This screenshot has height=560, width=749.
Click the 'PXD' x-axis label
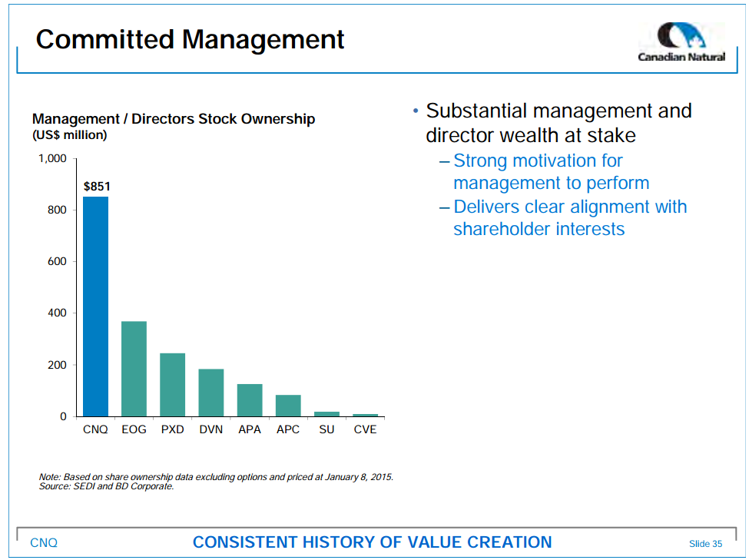pos(172,429)
